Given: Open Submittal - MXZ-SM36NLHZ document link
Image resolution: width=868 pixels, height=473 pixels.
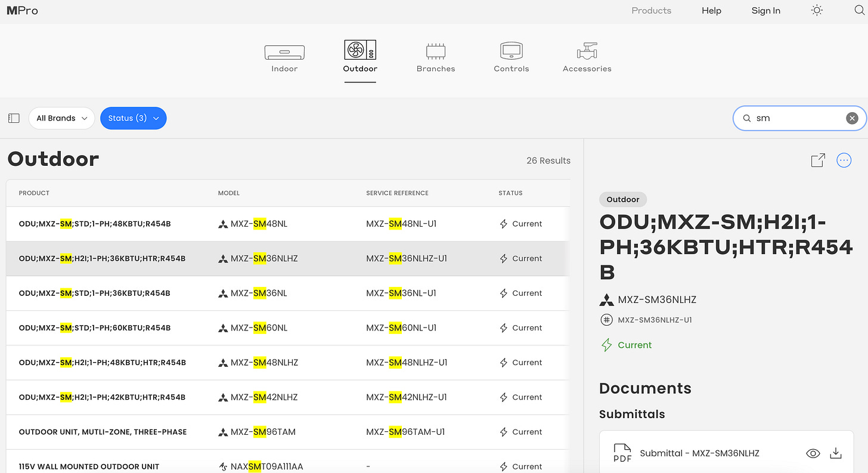Looking at the screenshot, I should 699,453.
